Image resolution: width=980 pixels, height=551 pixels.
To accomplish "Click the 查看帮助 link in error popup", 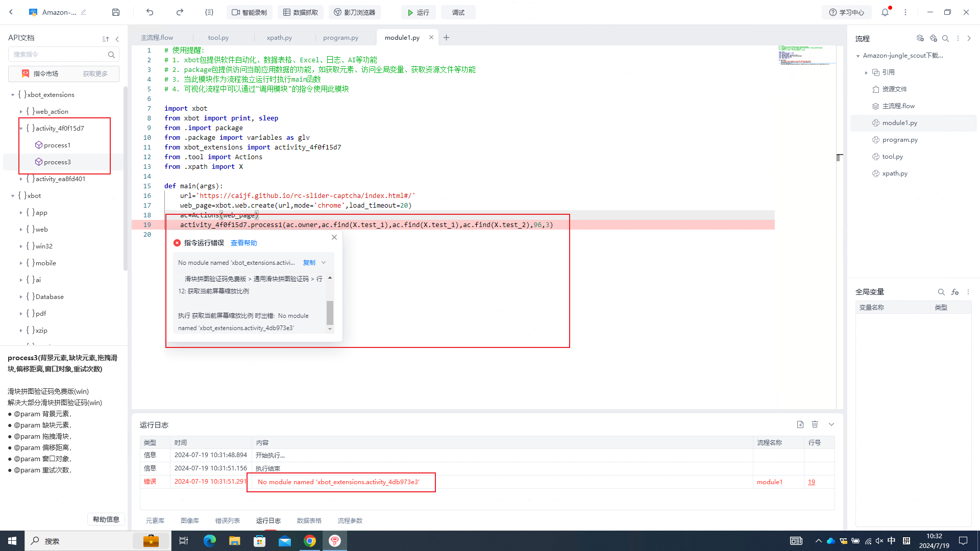I will [x=244, y=243].
